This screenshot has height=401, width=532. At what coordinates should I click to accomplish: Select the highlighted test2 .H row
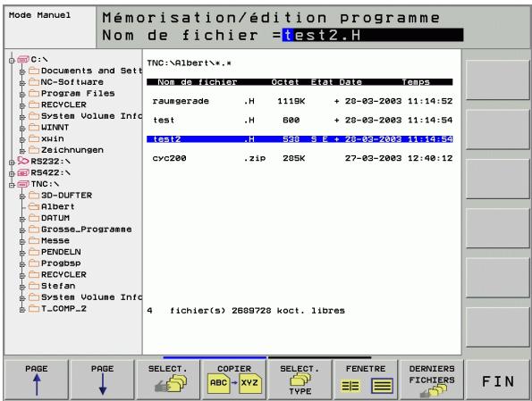coord(300,139)
